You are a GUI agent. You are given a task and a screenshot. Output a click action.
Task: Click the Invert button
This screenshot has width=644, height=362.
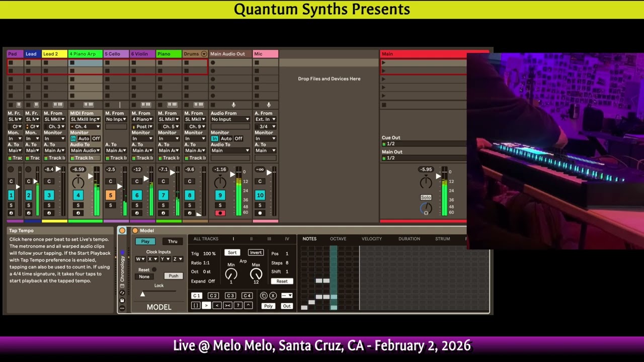pyautogui.click(x=256, y=253)
